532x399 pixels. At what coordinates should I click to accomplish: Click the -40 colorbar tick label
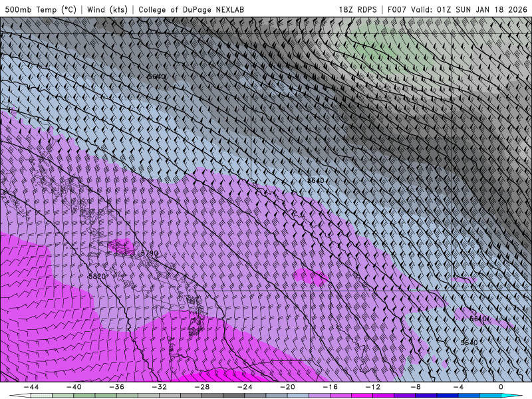pos(74,387)
